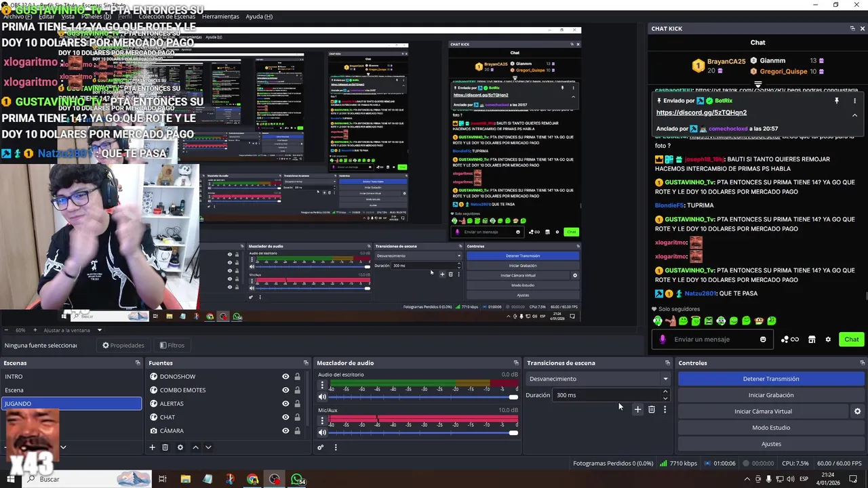The width and height of the screenshot is (868, 488).
Task: Pop out Transiciones de escena dock
Action: point(667,363)
